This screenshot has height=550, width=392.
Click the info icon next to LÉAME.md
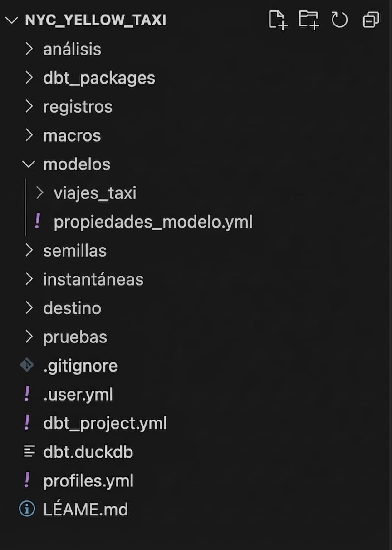27,509
